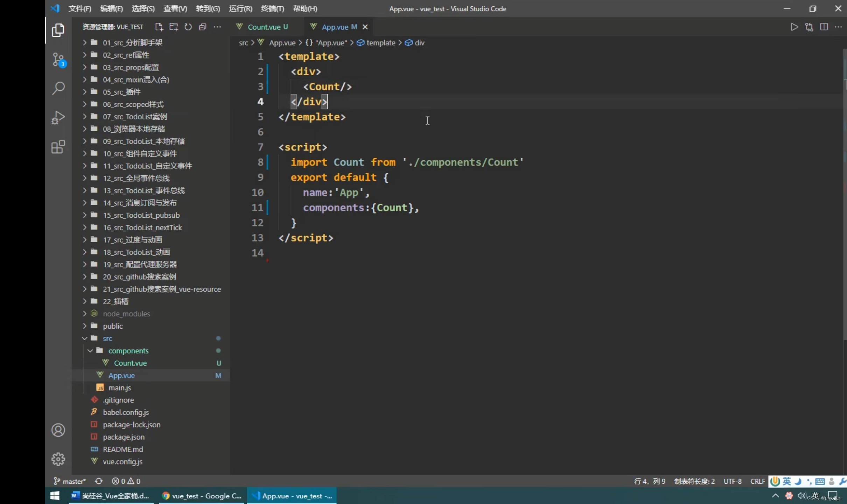Refresh the explorer tree
Image resolution: width=847 pixels, height=504 pixels.
click(188, 27)
